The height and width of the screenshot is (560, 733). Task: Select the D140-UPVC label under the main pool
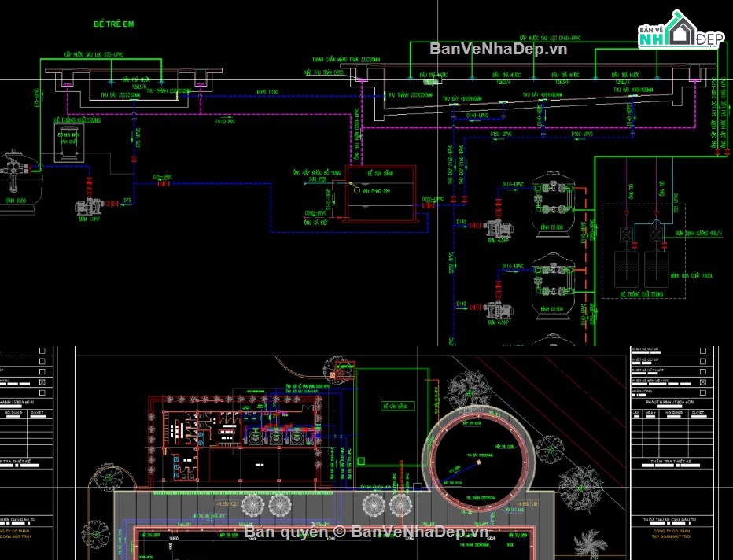tap(477, 115)
